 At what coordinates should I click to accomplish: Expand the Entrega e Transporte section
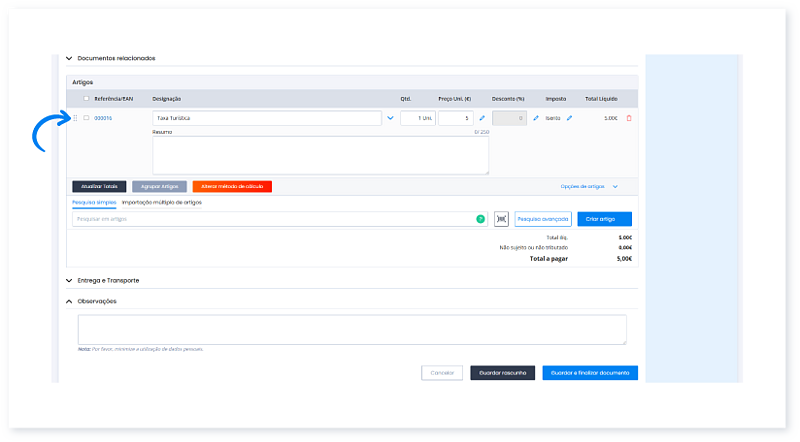click(x=68, y=281)
